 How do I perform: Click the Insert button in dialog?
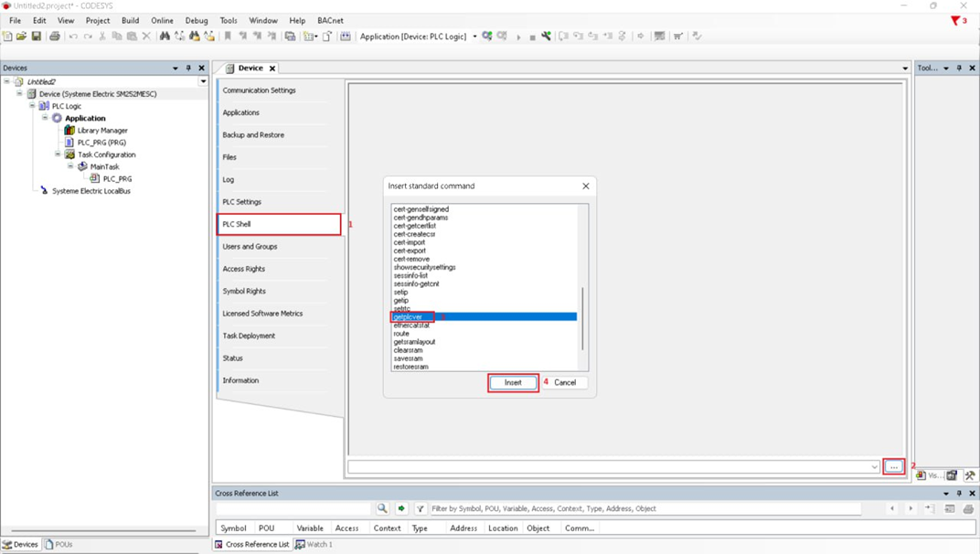(x=513, y=382)
